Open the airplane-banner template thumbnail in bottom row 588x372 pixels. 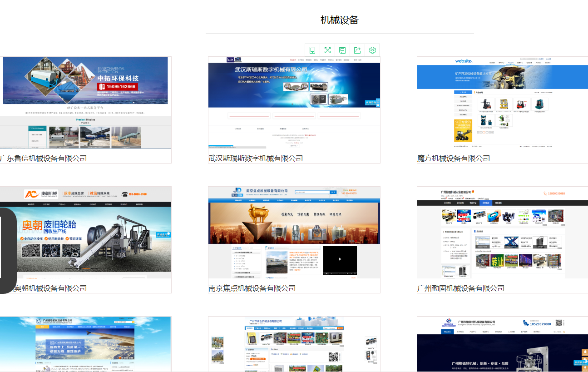tap(85, 344)
